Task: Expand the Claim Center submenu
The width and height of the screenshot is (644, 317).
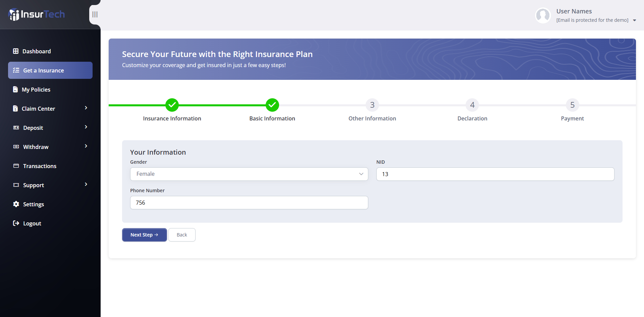Action: pyautogui.click(x=86, y=108)
